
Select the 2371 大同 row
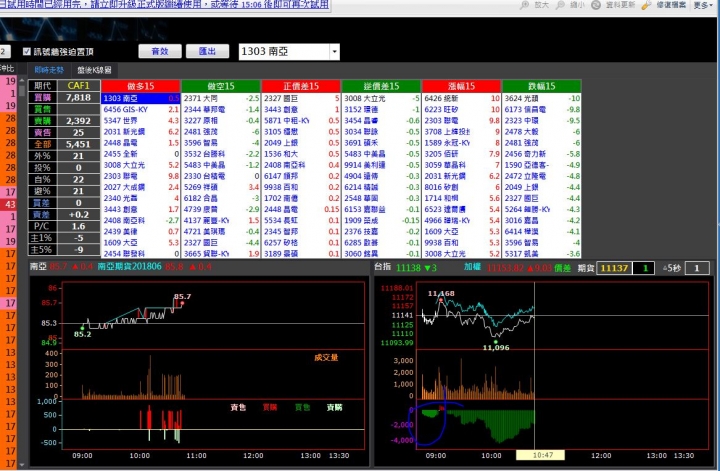[221, 98]
